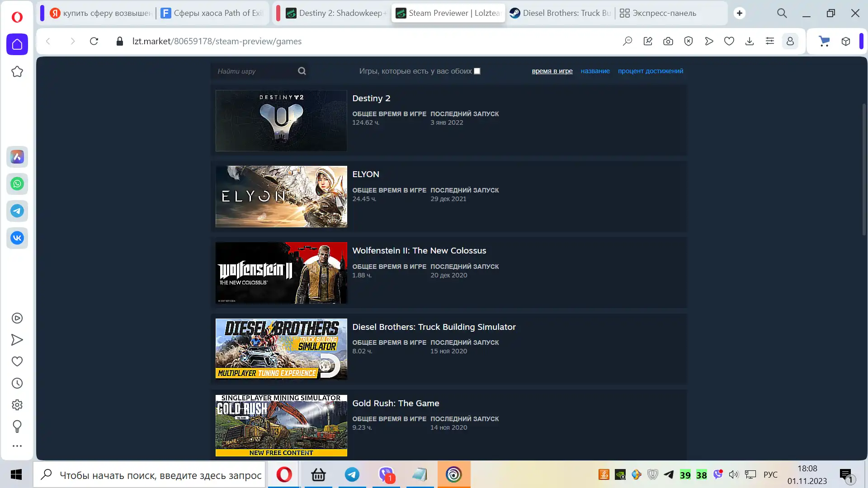The image size is (868, 488).
Task: Open WhatsApp in the Opera sidebar
Action: 17,184
